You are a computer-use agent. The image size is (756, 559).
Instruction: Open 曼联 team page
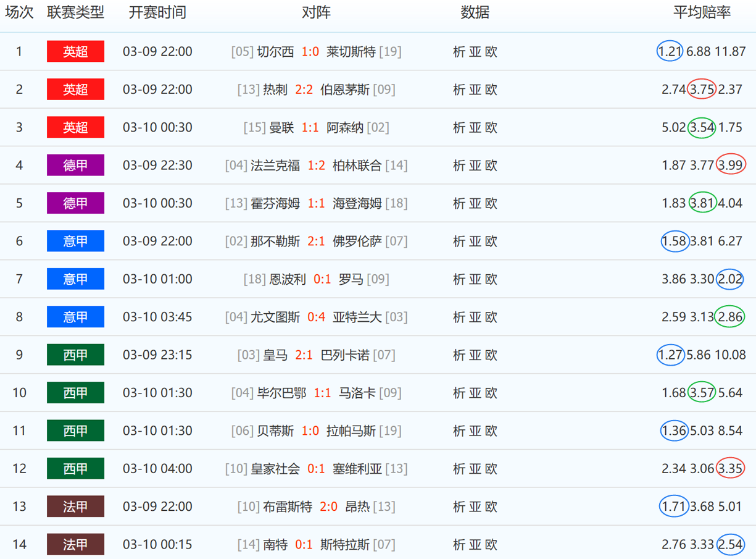[x=281, y=128]
